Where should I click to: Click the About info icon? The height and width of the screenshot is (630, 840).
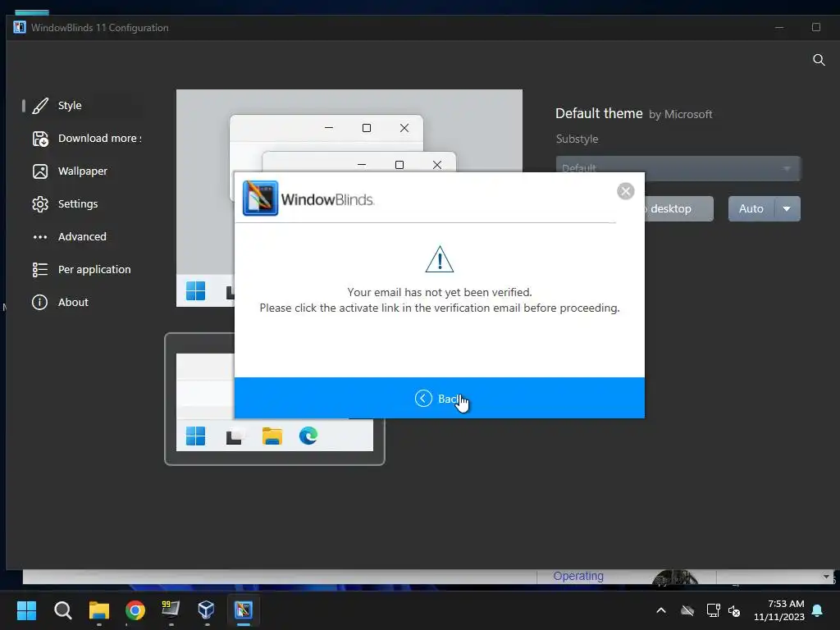pos(39,302)
